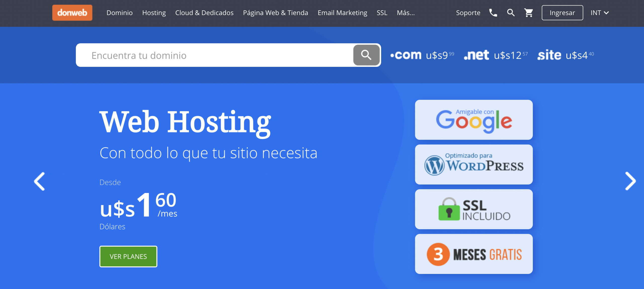Open the SSL menu item
The width and height of the screenshot is (644, 289).
(382, 13)
